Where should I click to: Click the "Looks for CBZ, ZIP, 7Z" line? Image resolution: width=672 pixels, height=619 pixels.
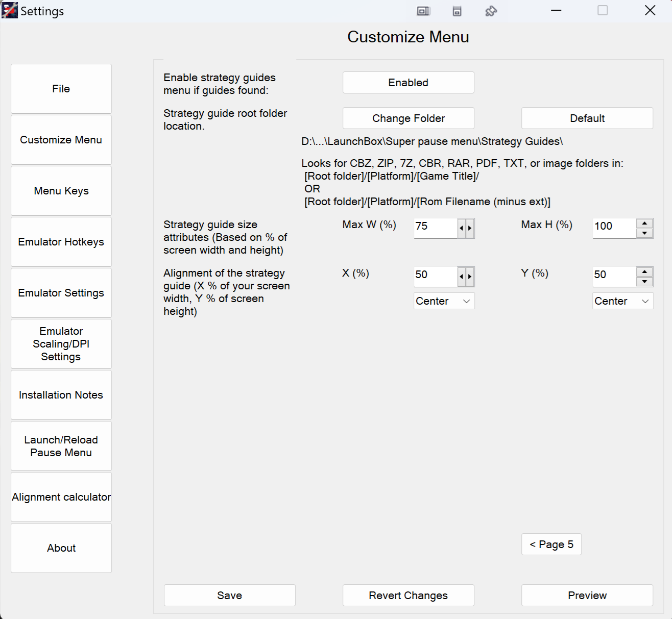click(462, 163)
